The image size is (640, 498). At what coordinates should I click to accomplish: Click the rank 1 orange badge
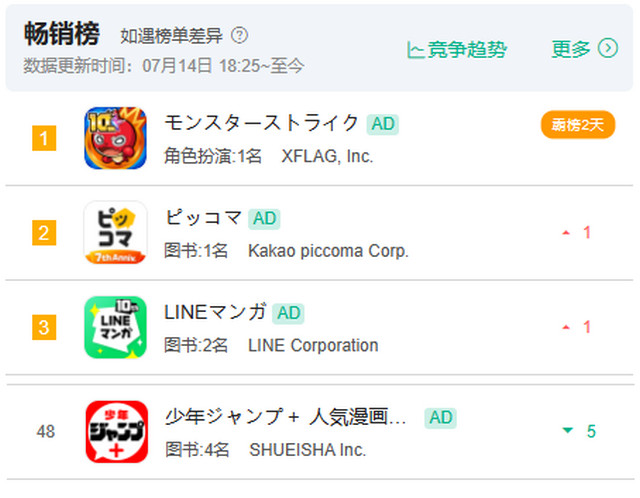tap(44, 138)
